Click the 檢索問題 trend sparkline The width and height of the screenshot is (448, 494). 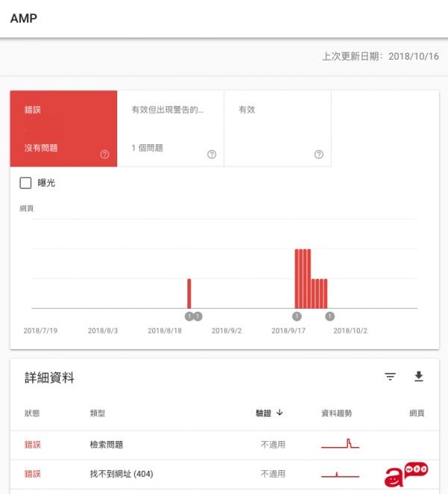(x=340, y=444)
